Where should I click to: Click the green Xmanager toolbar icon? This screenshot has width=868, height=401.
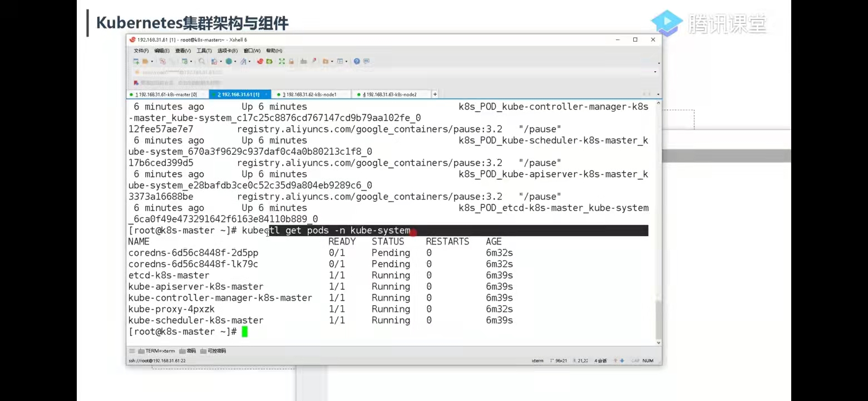[269, 61]
